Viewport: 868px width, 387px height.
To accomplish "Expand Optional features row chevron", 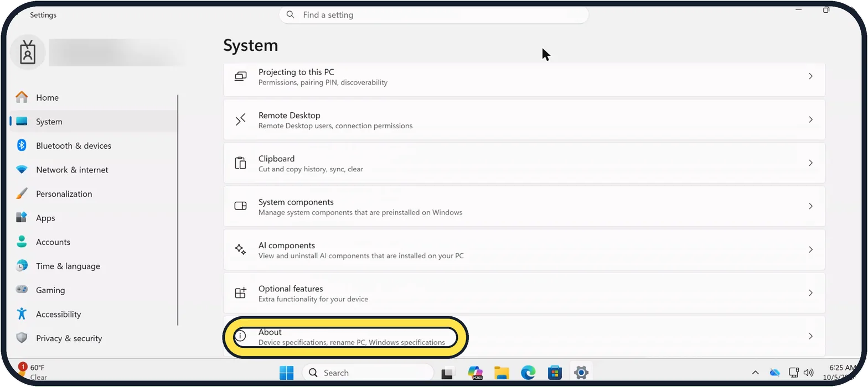I will point(810,293).
